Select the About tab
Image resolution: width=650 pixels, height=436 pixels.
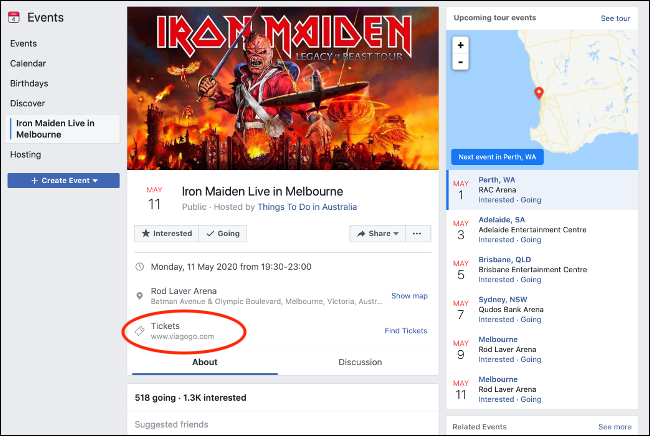205,362
